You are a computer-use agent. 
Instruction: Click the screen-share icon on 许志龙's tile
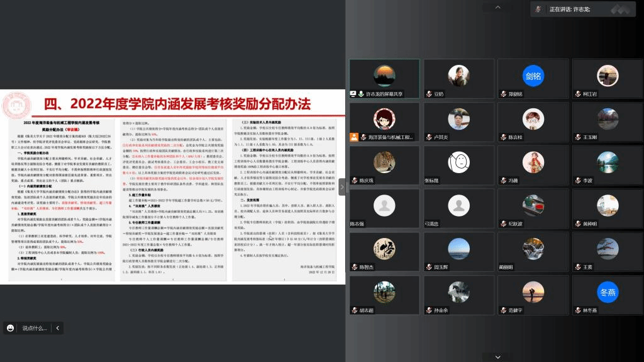354,94
